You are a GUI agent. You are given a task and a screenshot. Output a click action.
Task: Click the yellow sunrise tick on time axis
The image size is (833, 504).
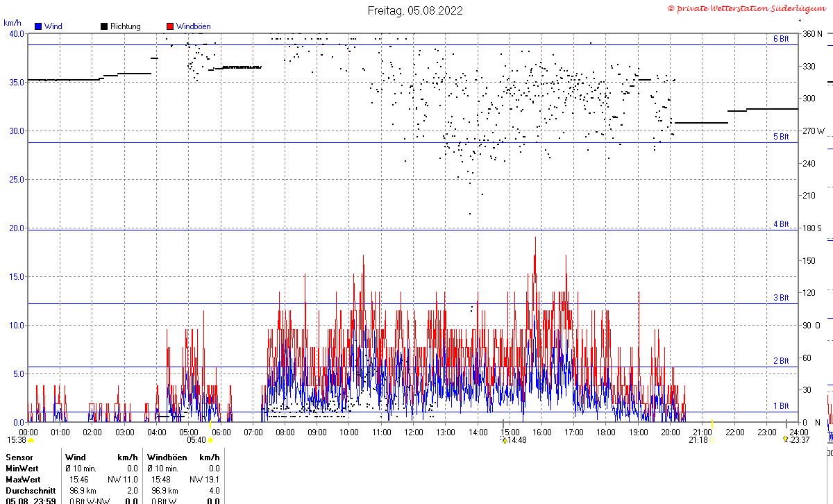[210, 425]
